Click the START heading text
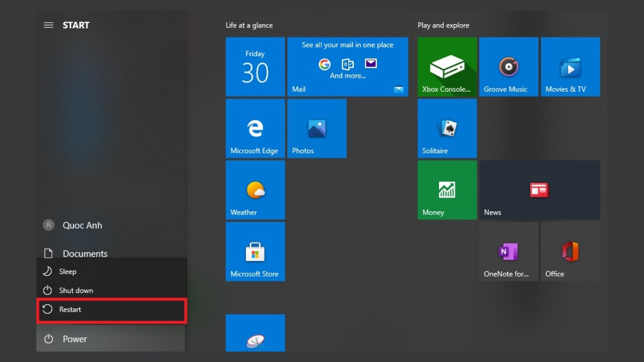The image size is (644, 362). (x=76, y=25)
